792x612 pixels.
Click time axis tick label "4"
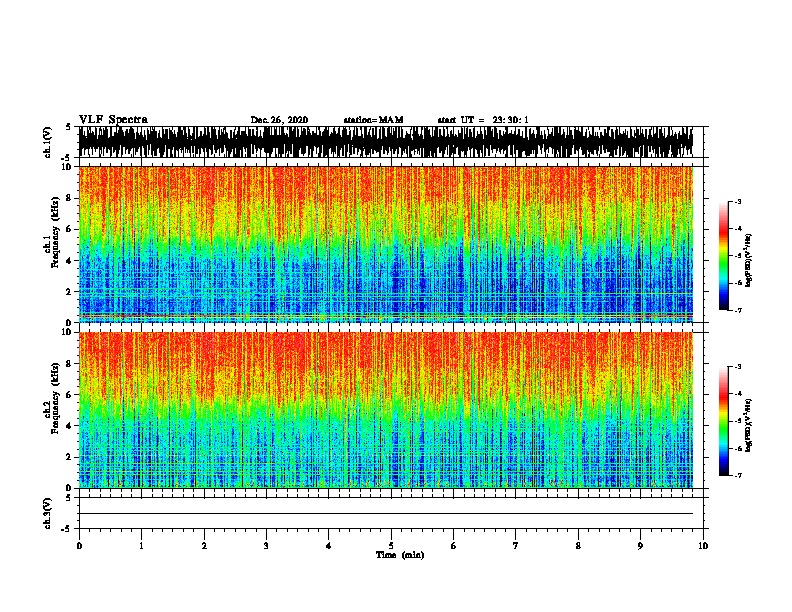click(329, 546)
